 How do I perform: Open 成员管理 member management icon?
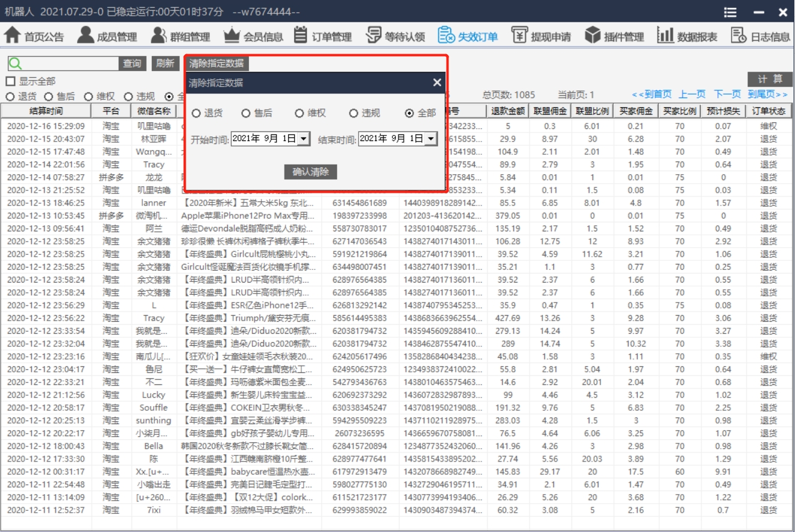(86, 36)
